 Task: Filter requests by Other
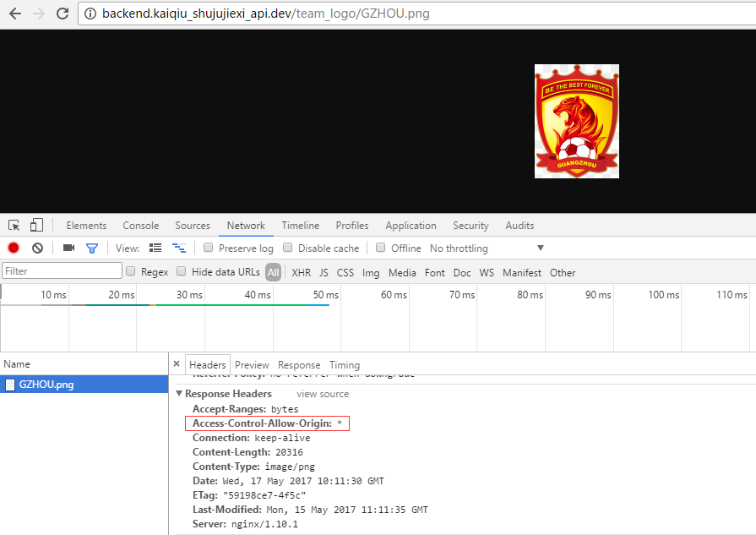563,272
